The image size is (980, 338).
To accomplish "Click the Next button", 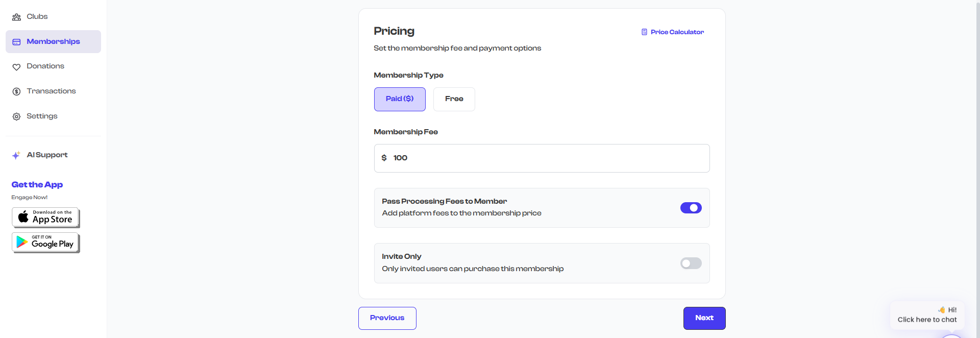I will pos(704,318).
